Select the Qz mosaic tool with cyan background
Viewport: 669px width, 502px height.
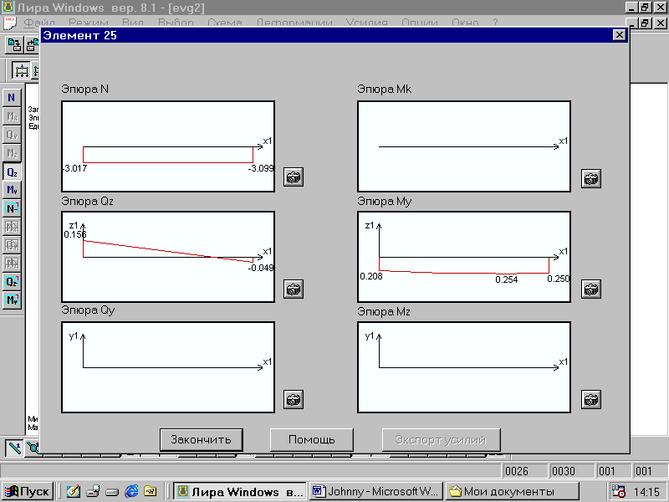click(12, 282)
